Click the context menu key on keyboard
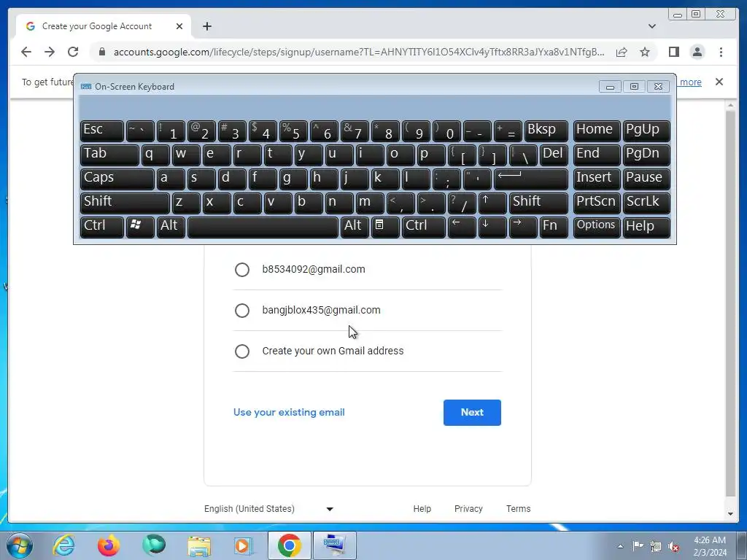This screenshot has height=560, width=747. click(x=385, y=227)
